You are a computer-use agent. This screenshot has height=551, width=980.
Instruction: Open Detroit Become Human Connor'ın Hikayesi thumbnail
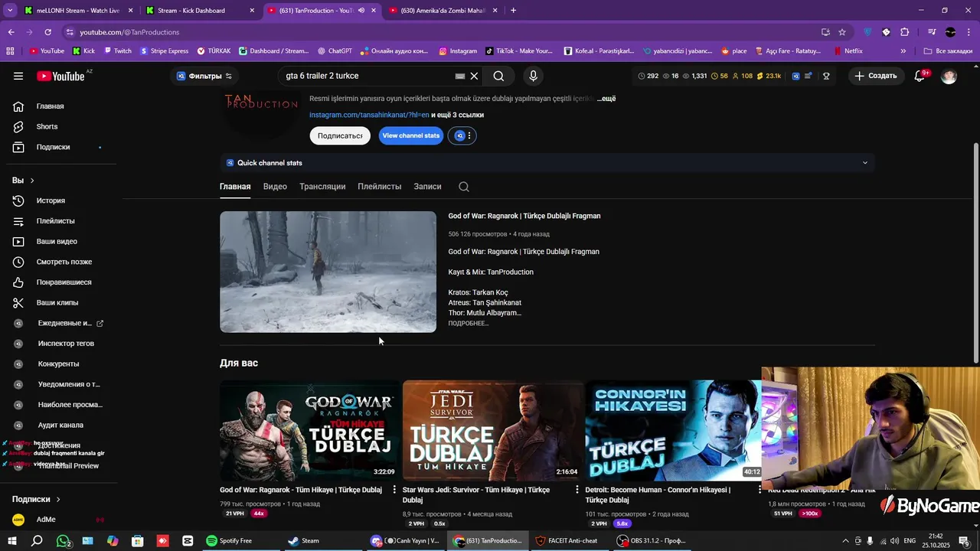[x=674, y=430]
